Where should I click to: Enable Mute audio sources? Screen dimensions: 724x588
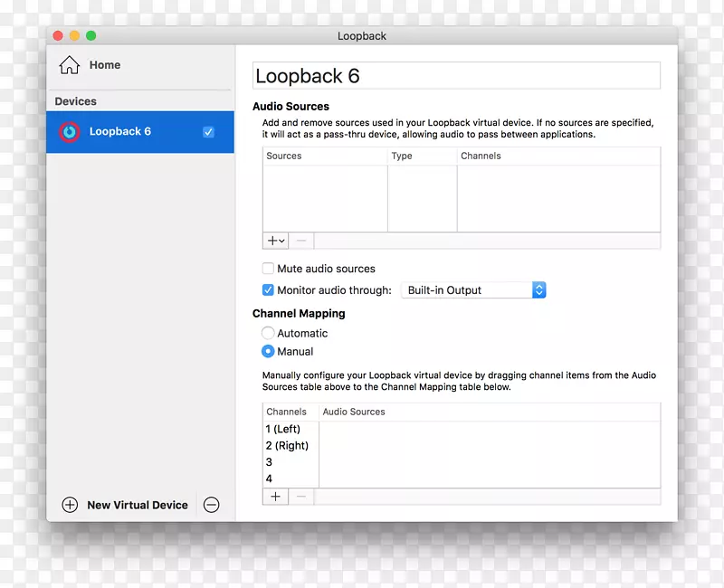click(268, 269)
